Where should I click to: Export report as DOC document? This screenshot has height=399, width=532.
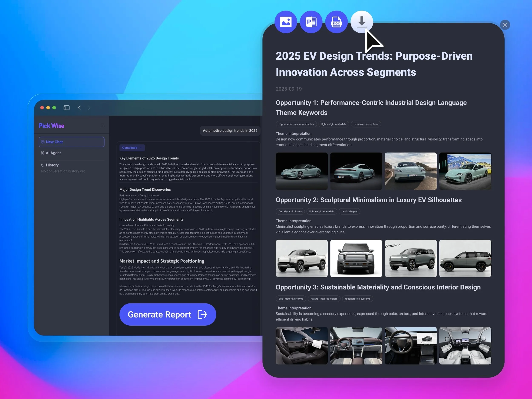tap(336, 22)
